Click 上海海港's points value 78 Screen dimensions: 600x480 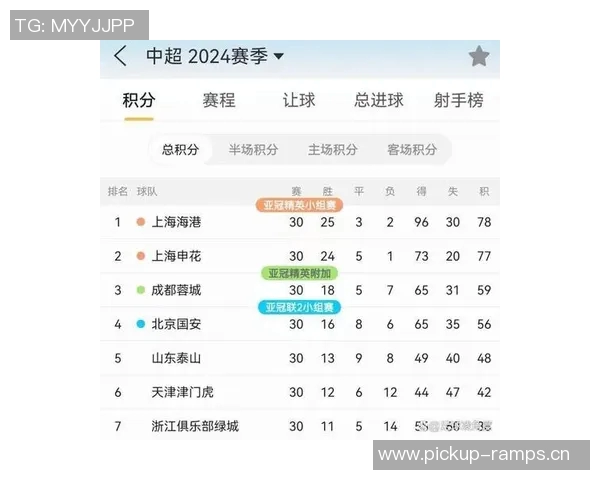484,222
